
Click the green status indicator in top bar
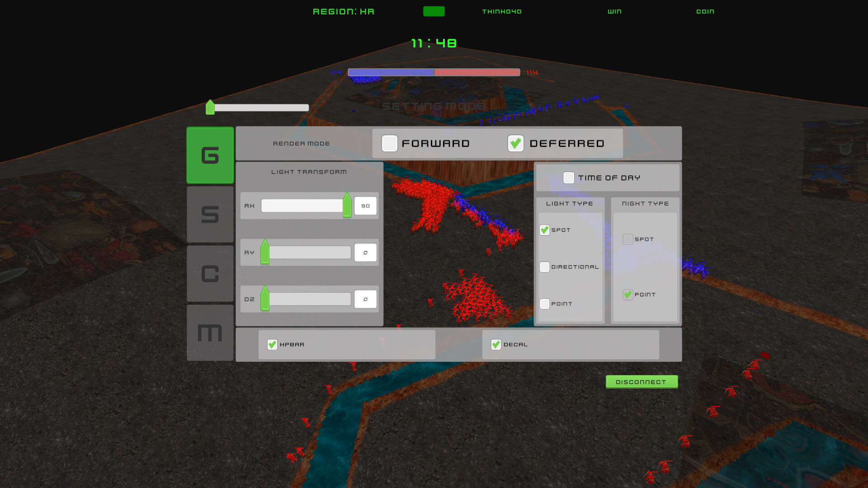434,11
